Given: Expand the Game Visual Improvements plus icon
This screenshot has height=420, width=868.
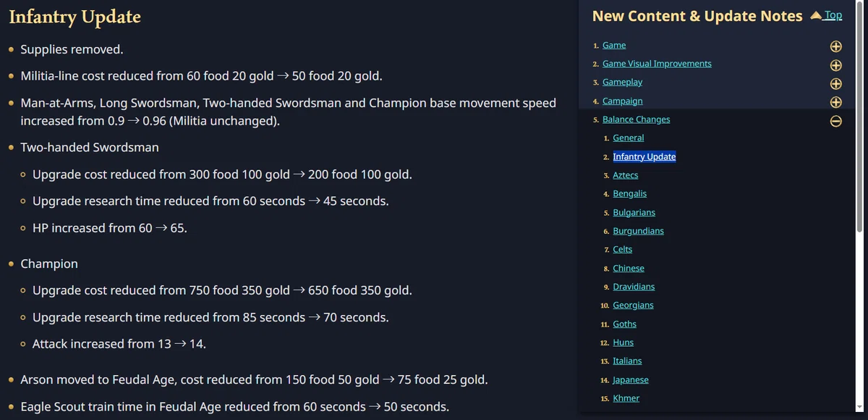Looking at the screenshot, I should click(835, 65).
